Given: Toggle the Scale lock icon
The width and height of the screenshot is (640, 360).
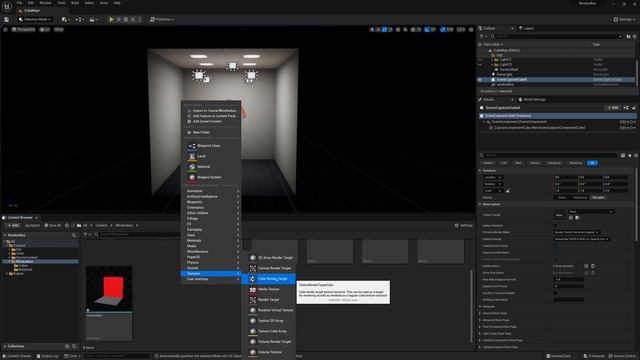Looking at the screenshot, I should click(508, 191).
